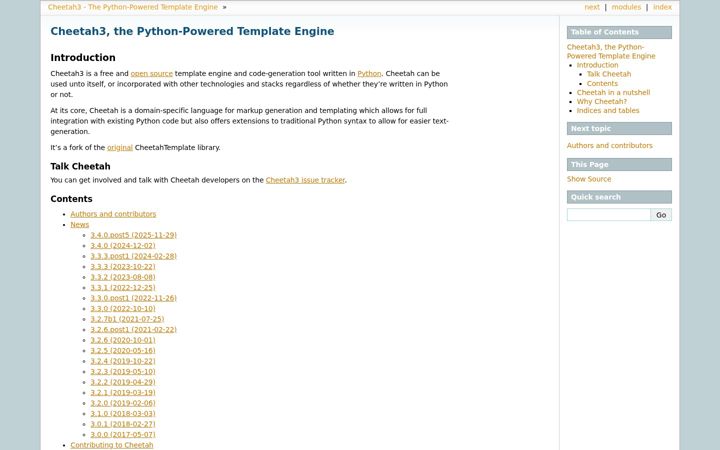The height and width of the screenshot is (450, 720).
Task: Jump to 'Indices and tables' section
Action: [x=608, y=111]
